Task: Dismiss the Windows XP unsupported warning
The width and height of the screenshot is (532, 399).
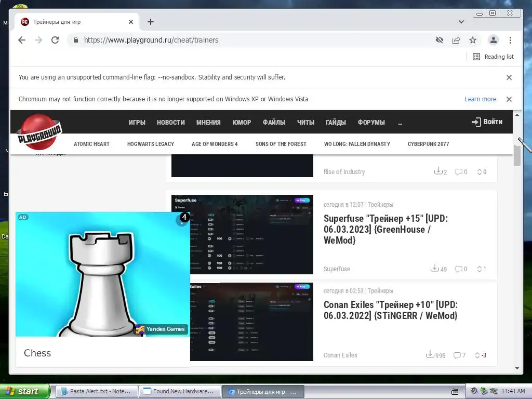Action: coord(509,99)
